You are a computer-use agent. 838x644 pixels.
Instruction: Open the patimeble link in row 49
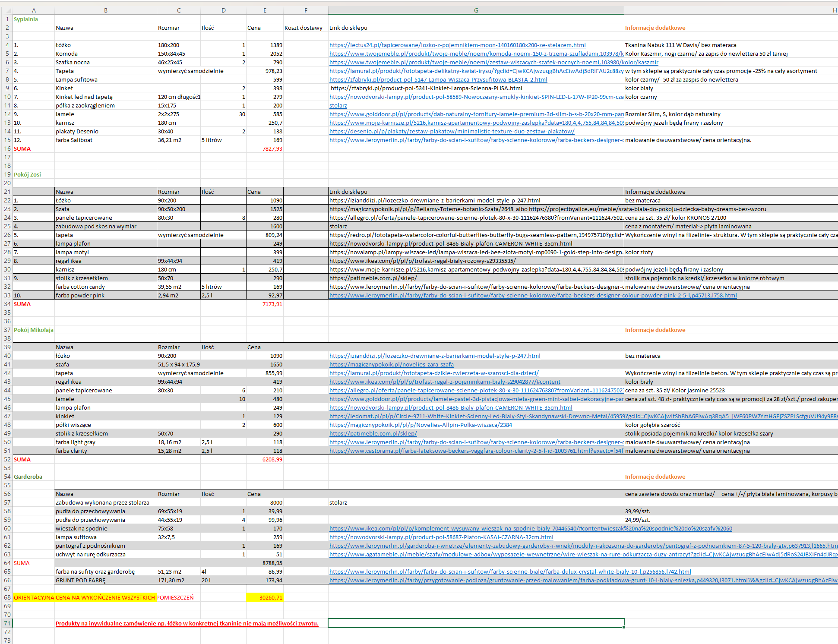pos(373,433)
